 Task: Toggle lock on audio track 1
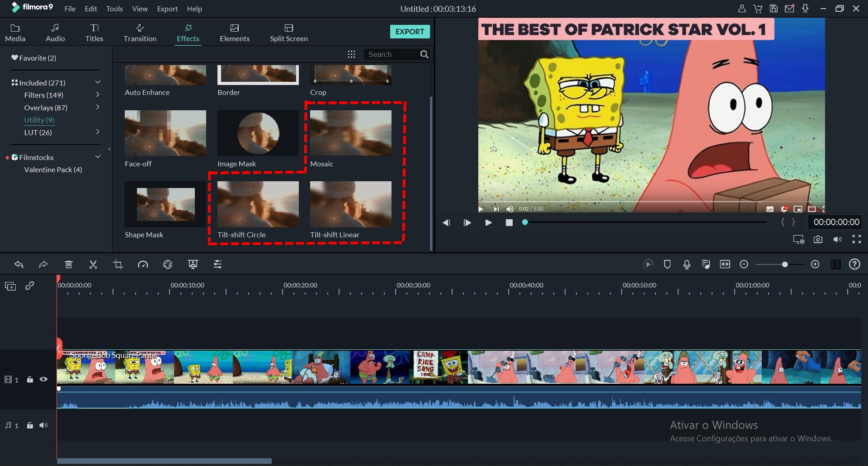tap(30, 426)
